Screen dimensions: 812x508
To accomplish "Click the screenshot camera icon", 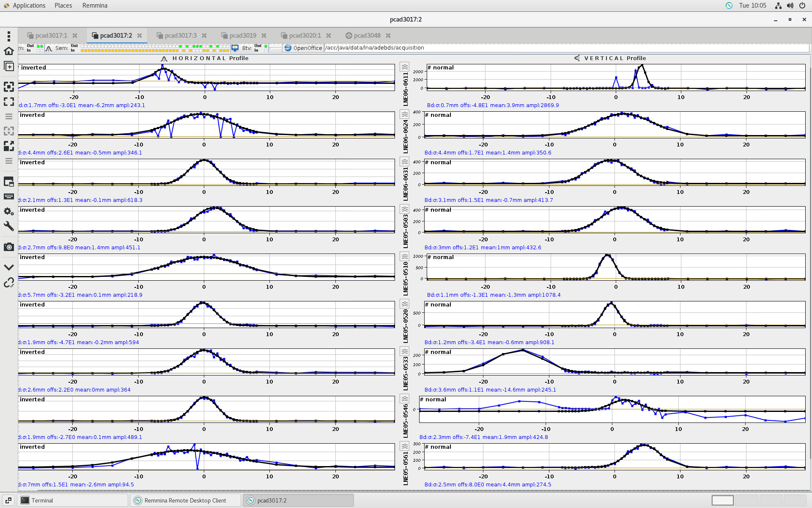I will pos(8,247).
